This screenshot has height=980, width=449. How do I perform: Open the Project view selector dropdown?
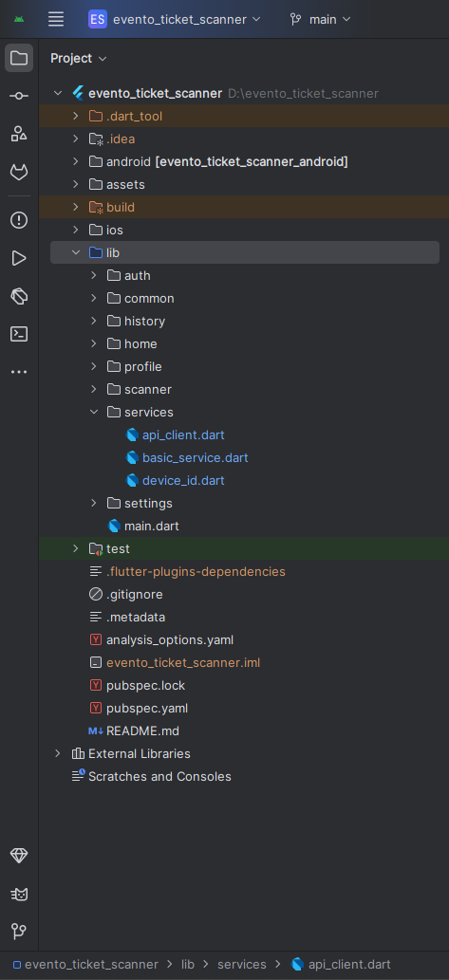[x=79, y=58]
